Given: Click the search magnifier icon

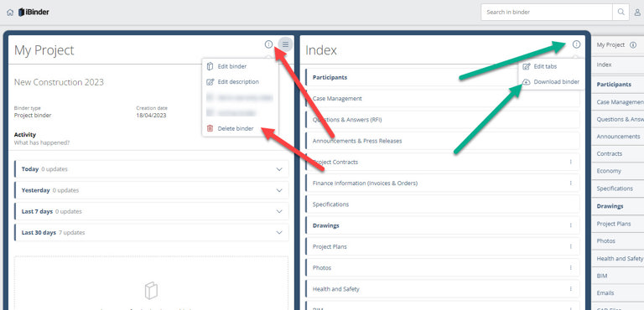Looking at the screenshot, I should pyautogui.click(x=621, y=13).
